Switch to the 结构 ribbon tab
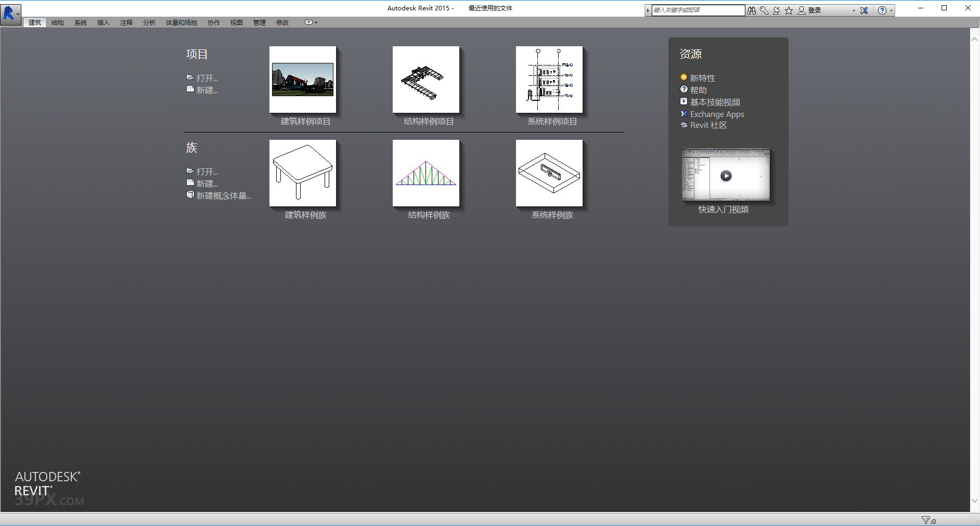Viewport: 980px width, 526px height. (x=57, y=22)
